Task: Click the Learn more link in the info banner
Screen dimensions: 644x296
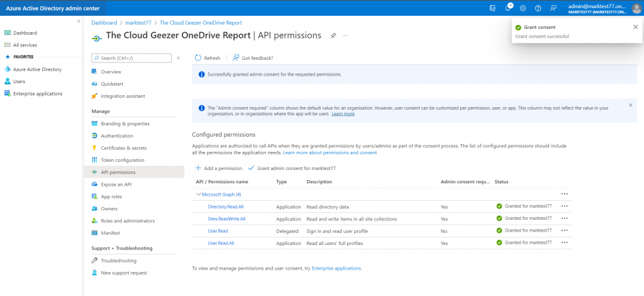Action: click(x=343, y=114)
